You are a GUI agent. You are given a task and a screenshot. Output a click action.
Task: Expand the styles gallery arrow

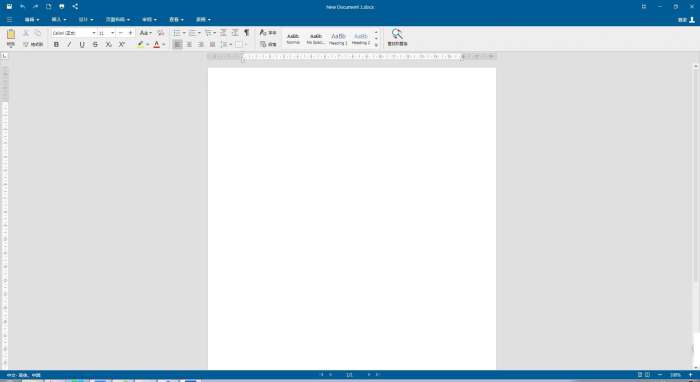click(x=376, y=45)
